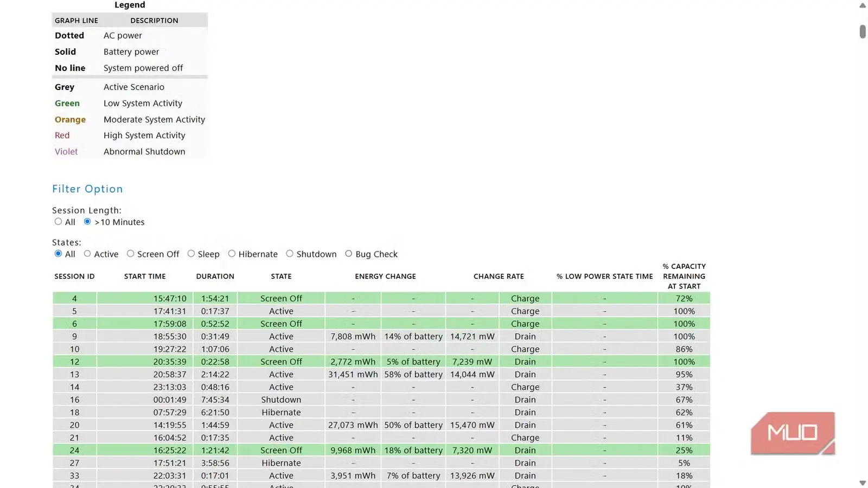Click start time 16:25:22 cell
The height and width of the screenshot is (488, 868).
(x=145, y=451)
